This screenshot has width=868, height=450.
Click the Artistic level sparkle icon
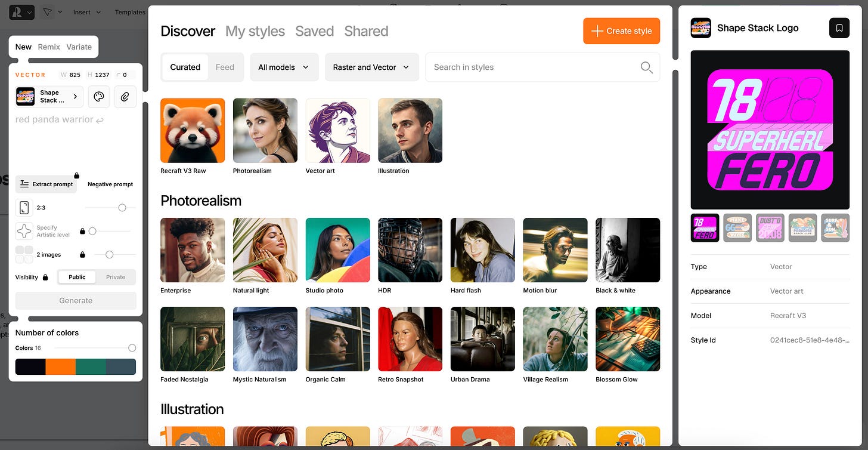24,231
